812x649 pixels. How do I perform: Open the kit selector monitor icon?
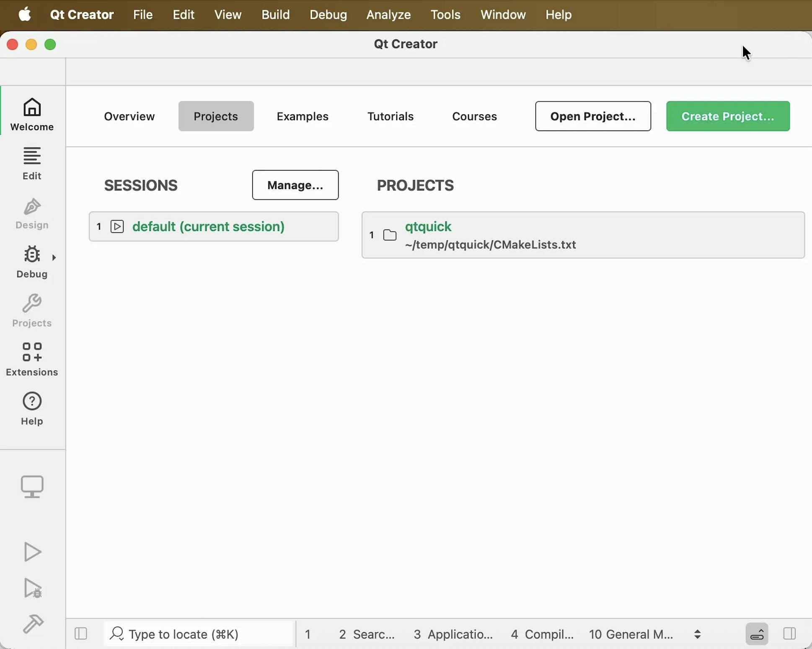[x=32, y=487]
